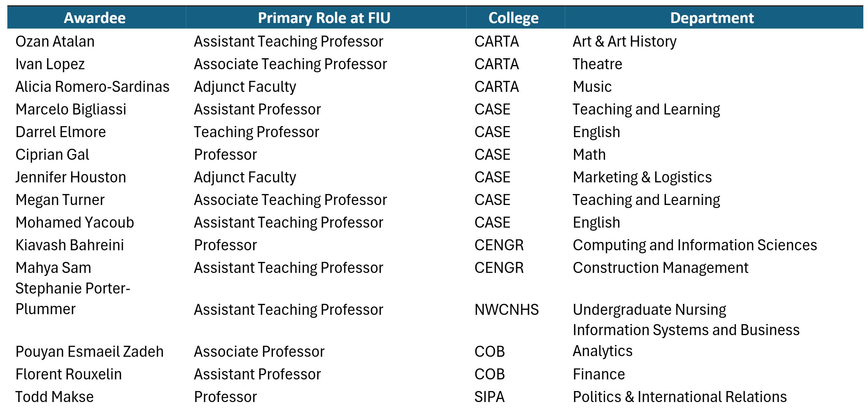Select the SIPA college cell
Screen dimensions: 868x415
click(489, 397)
